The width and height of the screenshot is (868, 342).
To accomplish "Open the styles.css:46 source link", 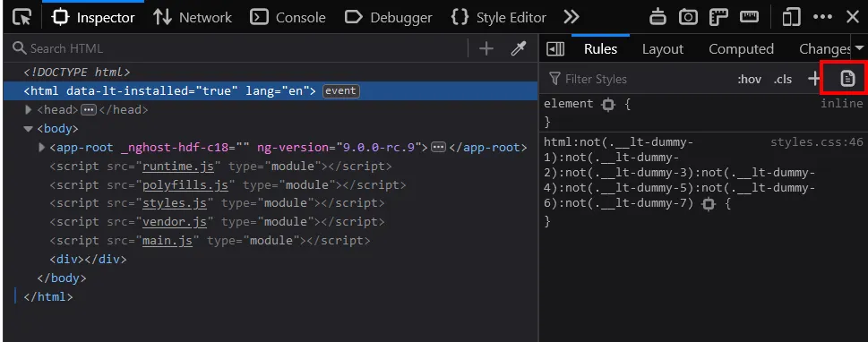I will pos(817,142).
